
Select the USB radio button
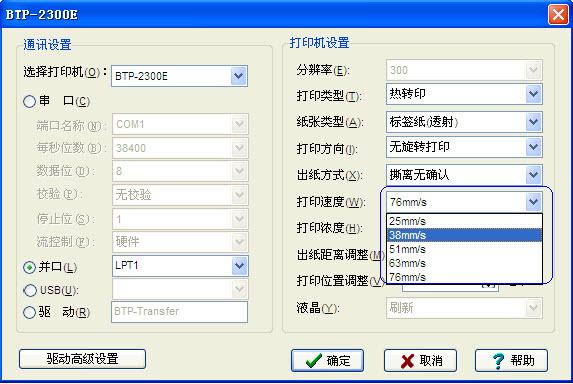coord(30,290)
